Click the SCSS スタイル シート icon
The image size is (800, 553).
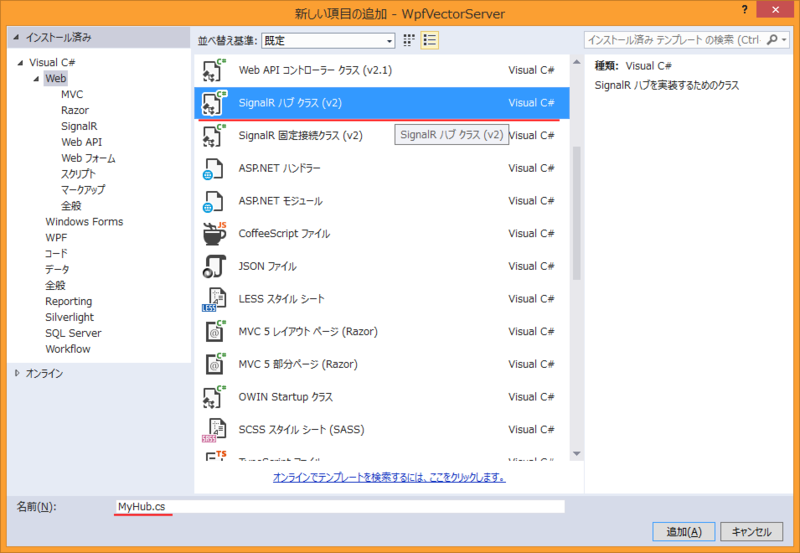214,430
